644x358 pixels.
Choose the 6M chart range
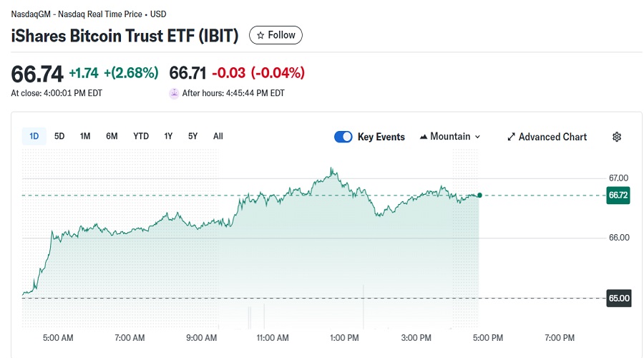pos(112,136)
